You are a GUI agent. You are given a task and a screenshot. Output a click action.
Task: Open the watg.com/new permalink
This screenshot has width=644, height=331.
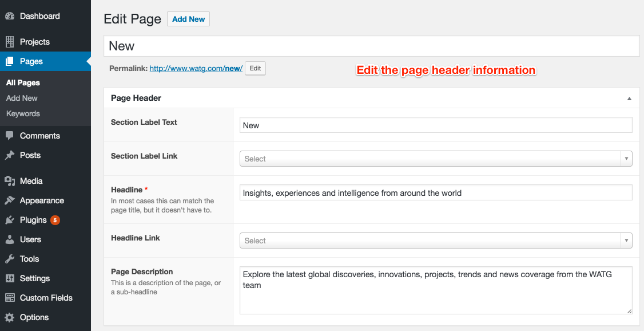click(196, 69)
